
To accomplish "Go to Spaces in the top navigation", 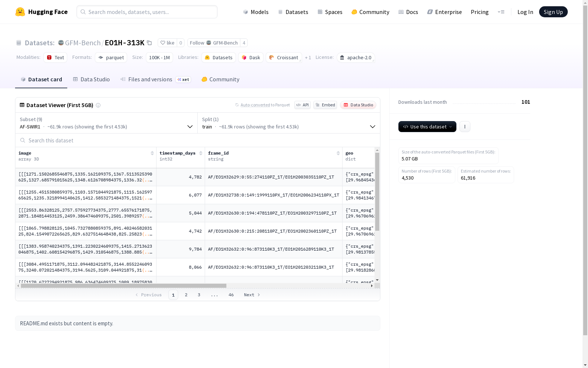I will pyautogui.click(x=330, y=12).
